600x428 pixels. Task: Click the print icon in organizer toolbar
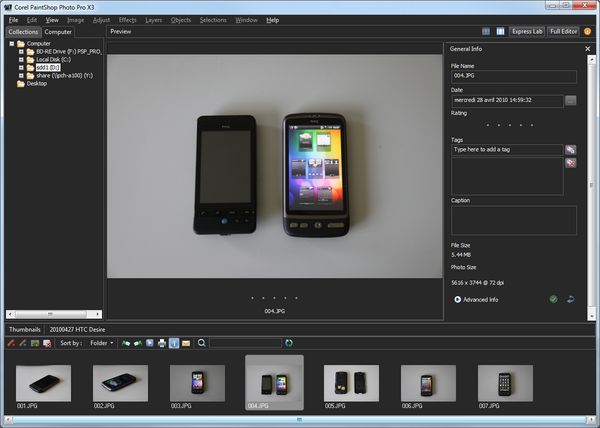tap(162, 343)
